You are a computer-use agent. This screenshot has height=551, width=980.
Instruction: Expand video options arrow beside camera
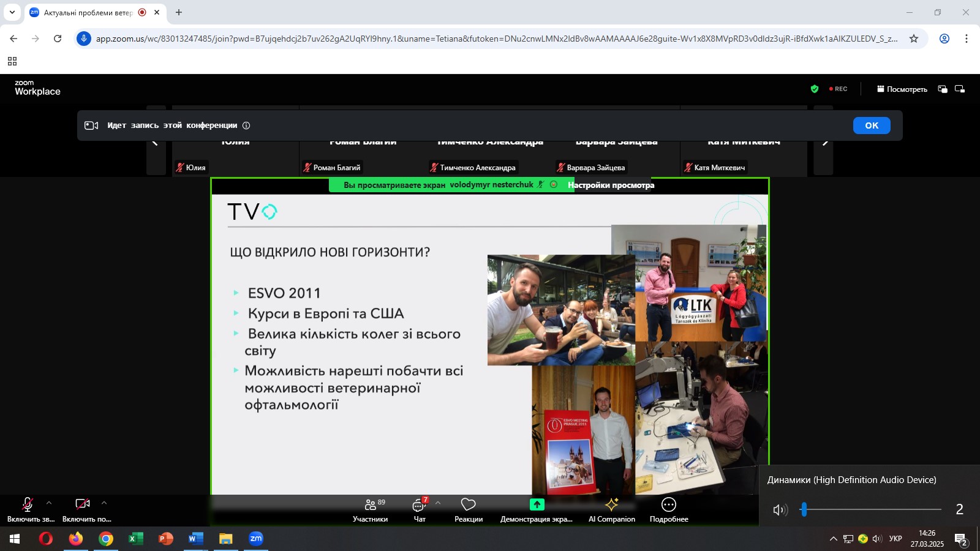(104, 503)
